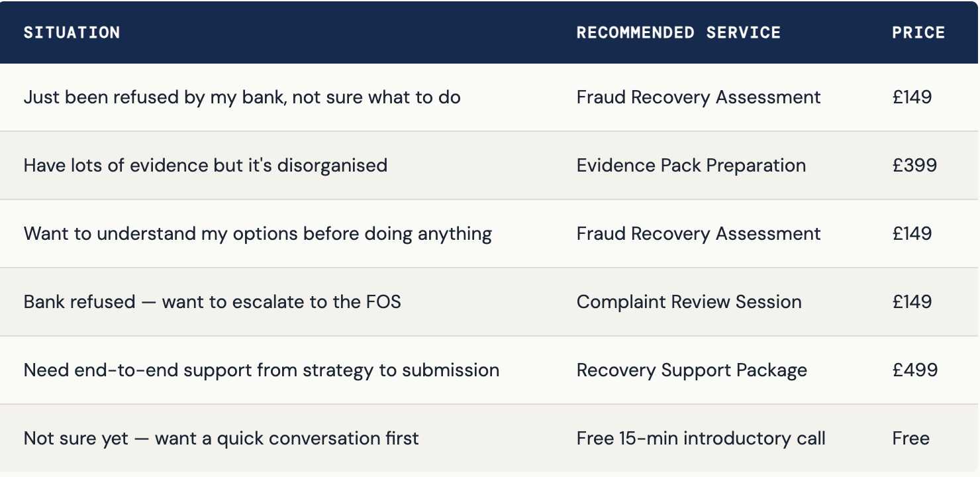Click the SITUATION column header
980x477 pixels.
[72, 32]
